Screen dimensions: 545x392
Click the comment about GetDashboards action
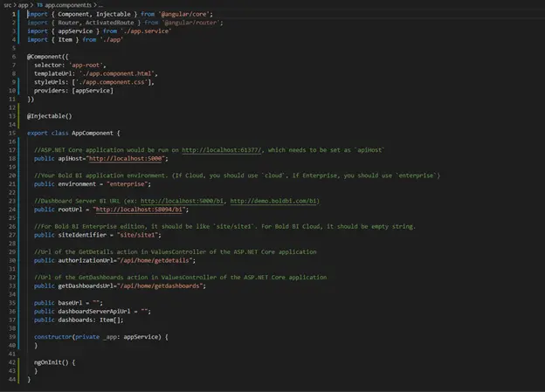tap(181, 278)
